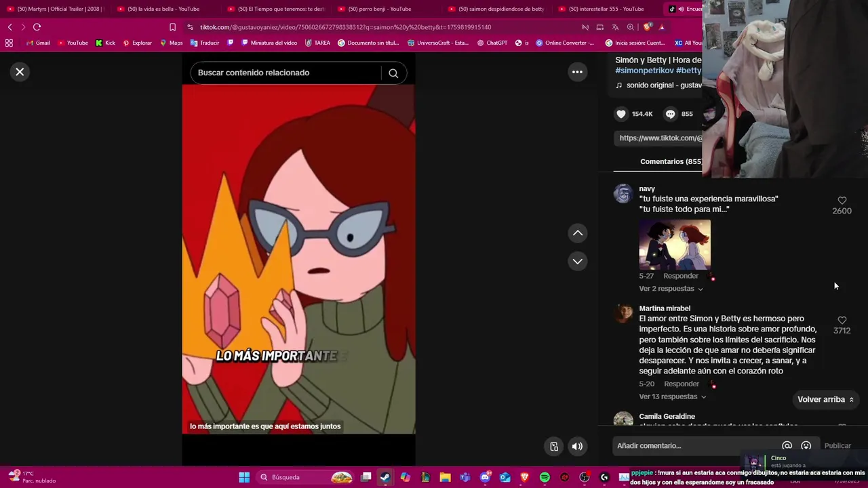Open File Explorer from taskbar
The image size is (868, 488).
pyautogui.click(x=445, y=477)
